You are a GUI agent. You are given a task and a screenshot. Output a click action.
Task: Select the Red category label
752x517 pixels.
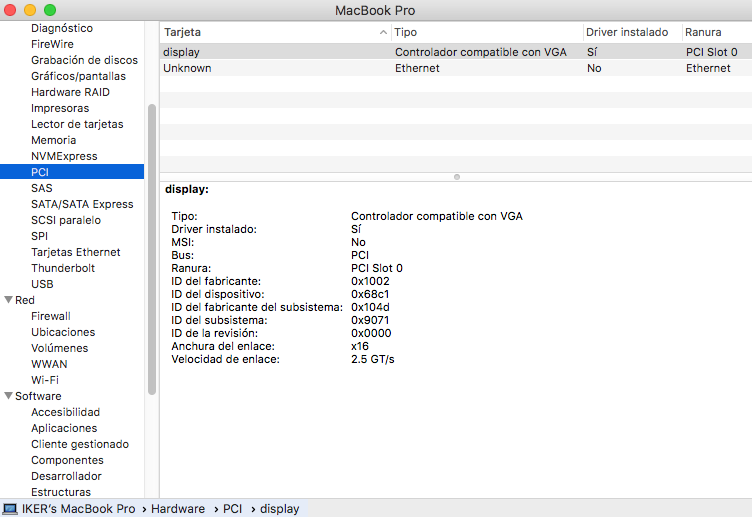pyautogui.click(x=24, y=300)
